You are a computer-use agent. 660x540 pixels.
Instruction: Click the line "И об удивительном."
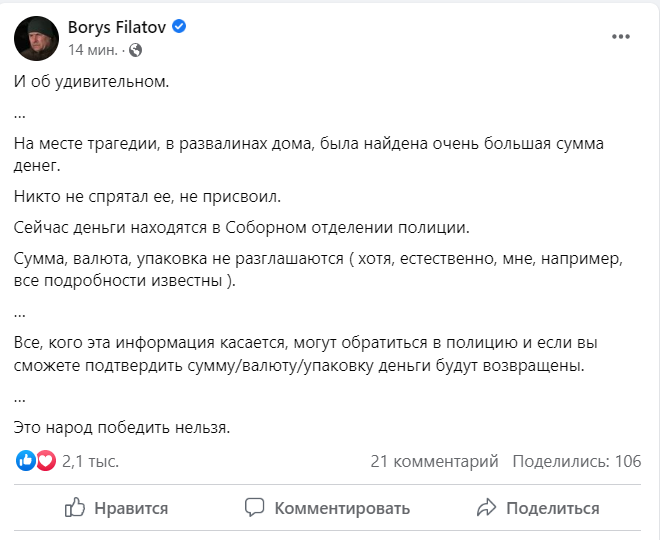pyautogui.click(x=92, y=81)
